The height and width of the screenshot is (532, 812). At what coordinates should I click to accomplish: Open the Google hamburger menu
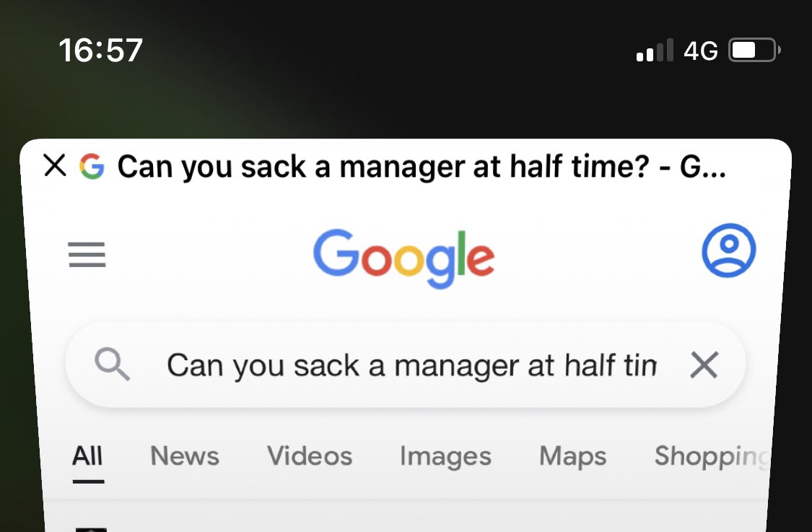87,254
